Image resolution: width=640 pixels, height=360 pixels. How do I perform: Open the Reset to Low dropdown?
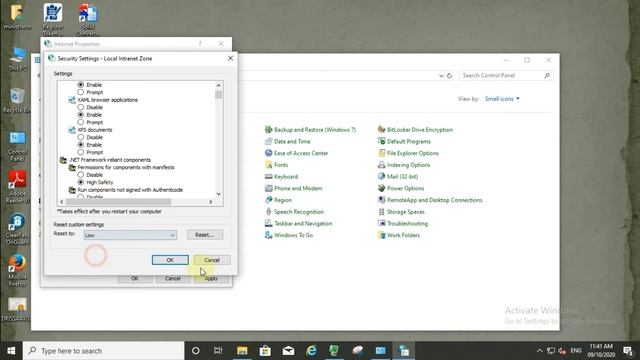(130, 235)
